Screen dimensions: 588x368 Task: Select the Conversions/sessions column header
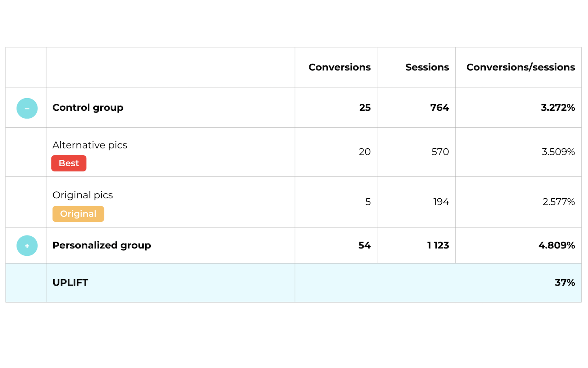click(x=521, y=67)
